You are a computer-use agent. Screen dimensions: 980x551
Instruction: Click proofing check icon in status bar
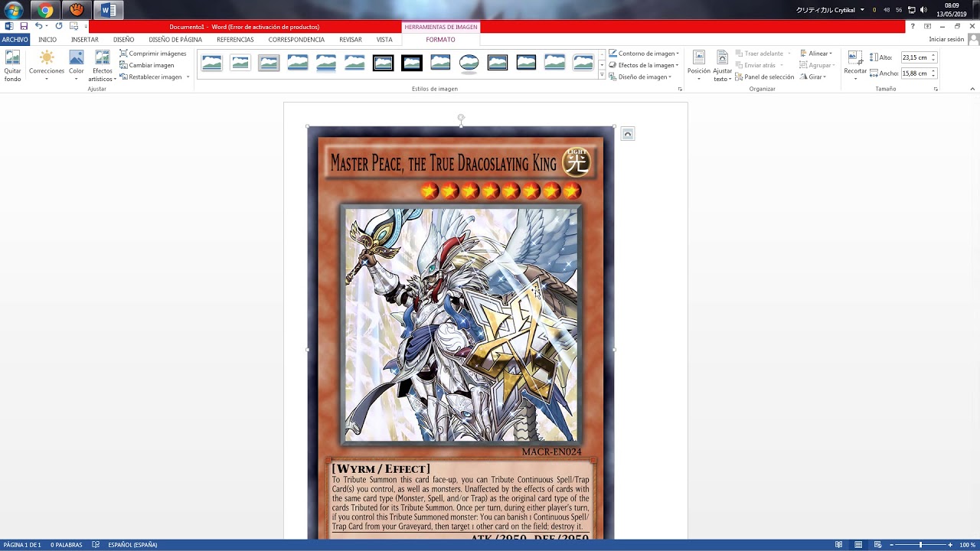pos(96,545)
